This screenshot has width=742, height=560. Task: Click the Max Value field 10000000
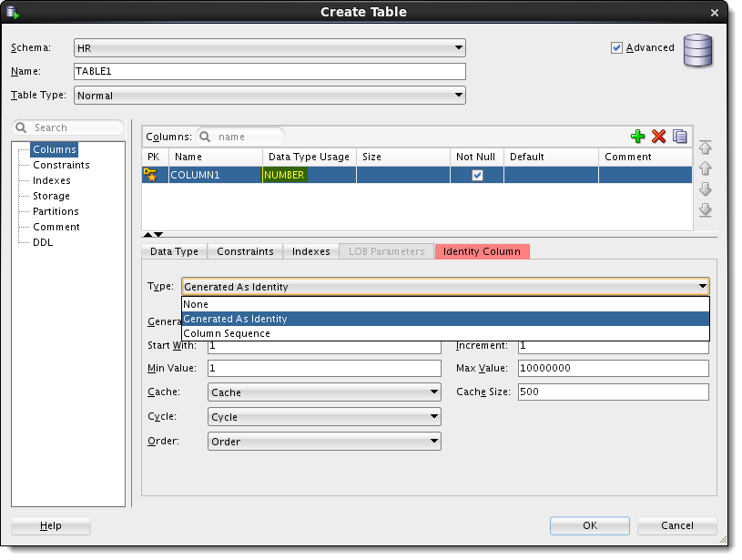point(614,368)
